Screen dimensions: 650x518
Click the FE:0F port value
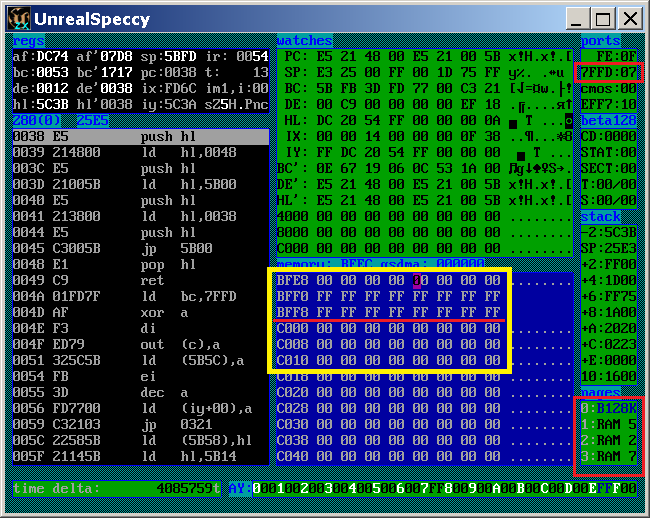click(616, 57)
